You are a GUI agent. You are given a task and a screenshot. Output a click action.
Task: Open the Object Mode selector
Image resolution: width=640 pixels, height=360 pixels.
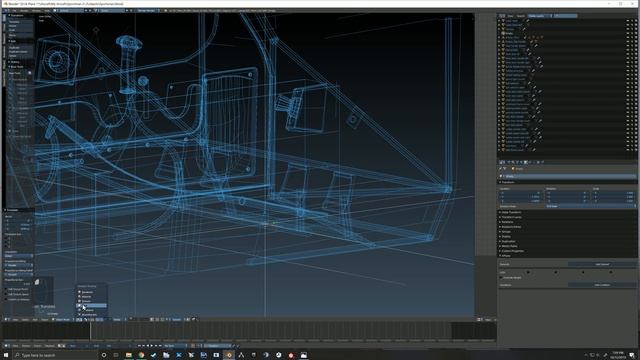62,320
